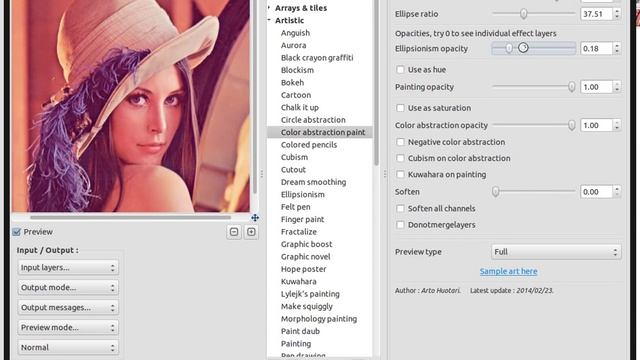Screen dimensions: 640x360
Task: Select the Kuwahara filter
Action: pyautogui.click(x=298, y=282)
